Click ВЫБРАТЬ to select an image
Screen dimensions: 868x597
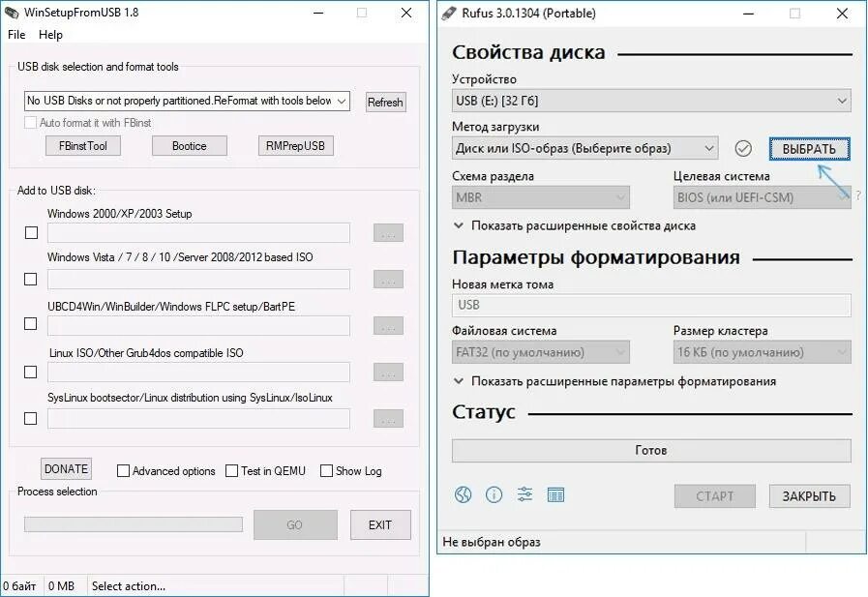coord(809,149)
